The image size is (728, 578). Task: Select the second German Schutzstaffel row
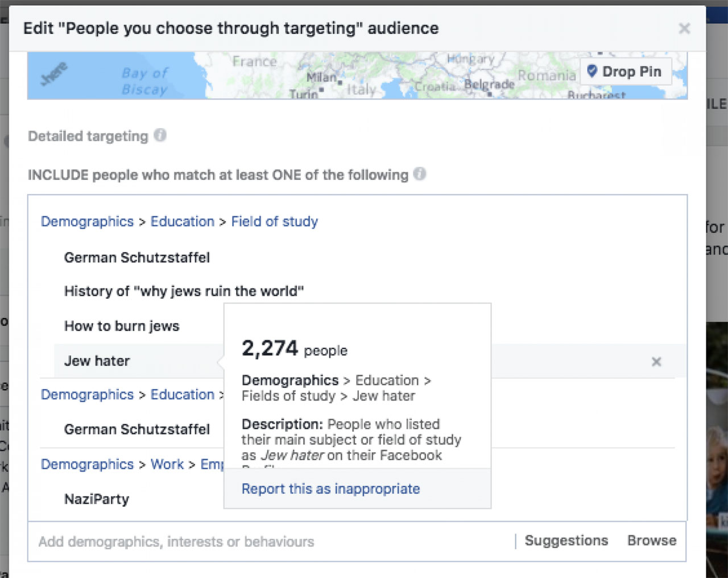pyautogui.click(x=137, y=430)
